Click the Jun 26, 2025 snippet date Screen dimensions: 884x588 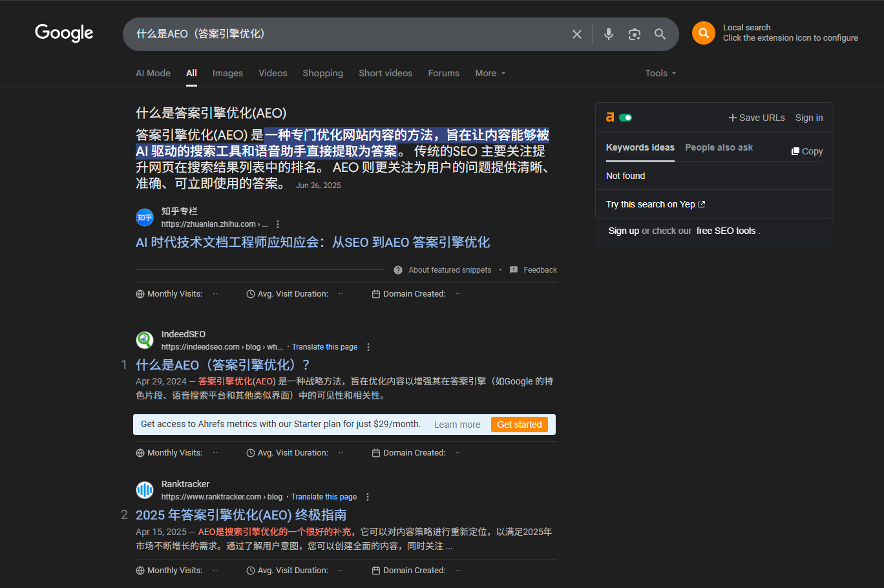319,185
